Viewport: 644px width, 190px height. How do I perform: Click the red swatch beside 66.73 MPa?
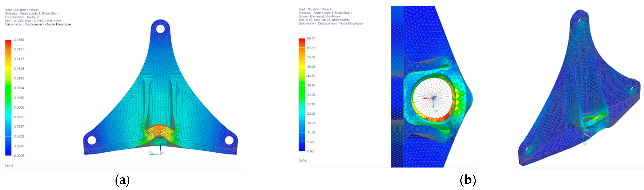click(302, 41)
